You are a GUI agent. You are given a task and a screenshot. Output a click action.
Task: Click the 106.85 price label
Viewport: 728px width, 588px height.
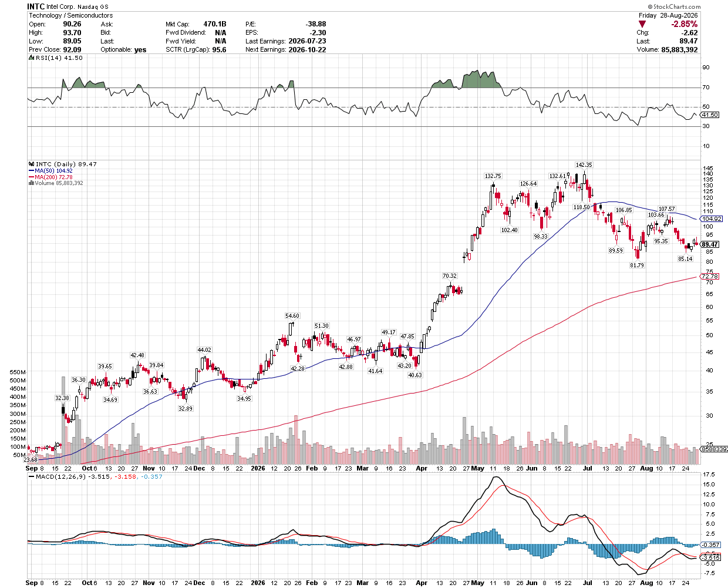[x=623, y=210]
